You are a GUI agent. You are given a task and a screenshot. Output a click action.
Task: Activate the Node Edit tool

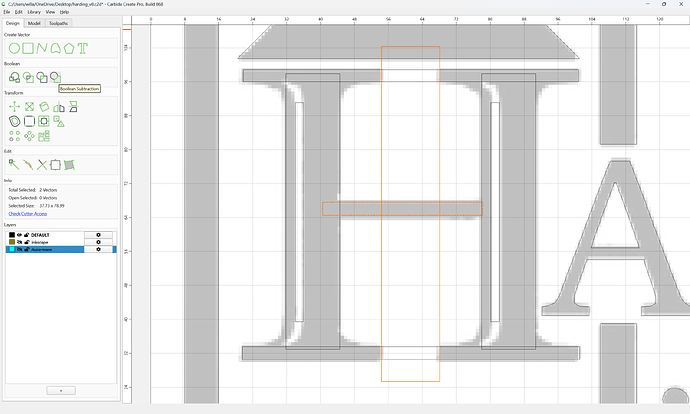(14, 165)
